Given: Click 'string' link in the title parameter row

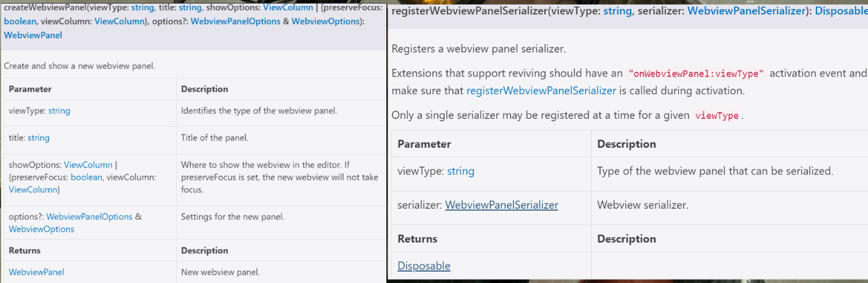Looking at the screenshot, I should 39,138.
